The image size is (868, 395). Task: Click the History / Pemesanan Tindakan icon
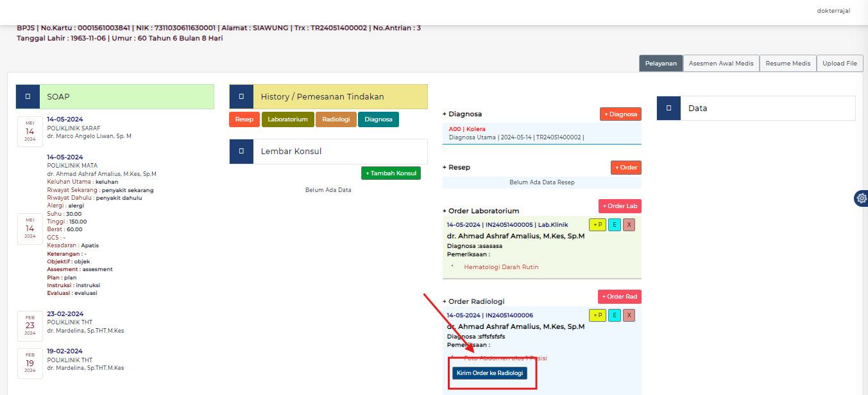[x=241, y=96]
